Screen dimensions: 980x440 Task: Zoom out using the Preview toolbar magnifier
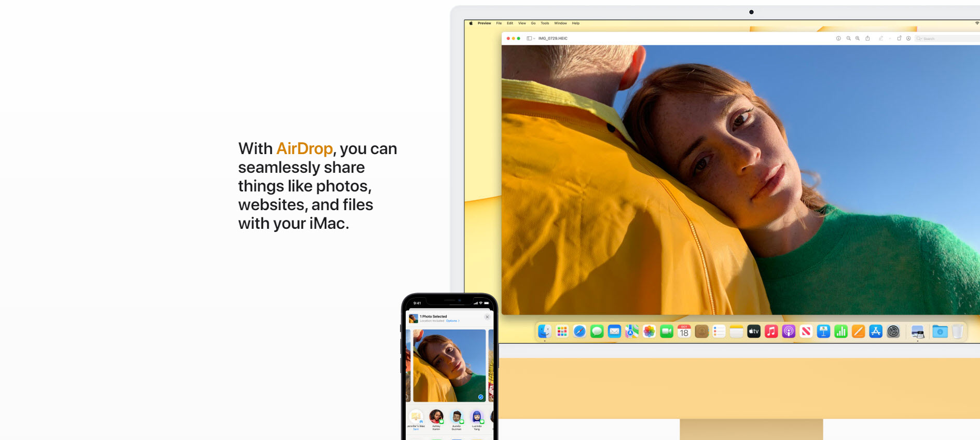coord(849,38)
